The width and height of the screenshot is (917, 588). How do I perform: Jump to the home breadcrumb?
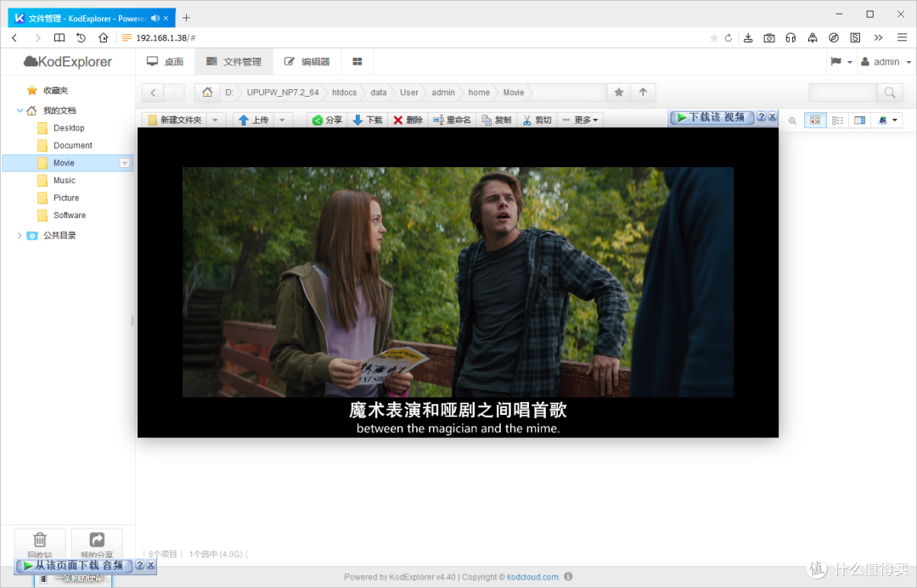point(479,92)
